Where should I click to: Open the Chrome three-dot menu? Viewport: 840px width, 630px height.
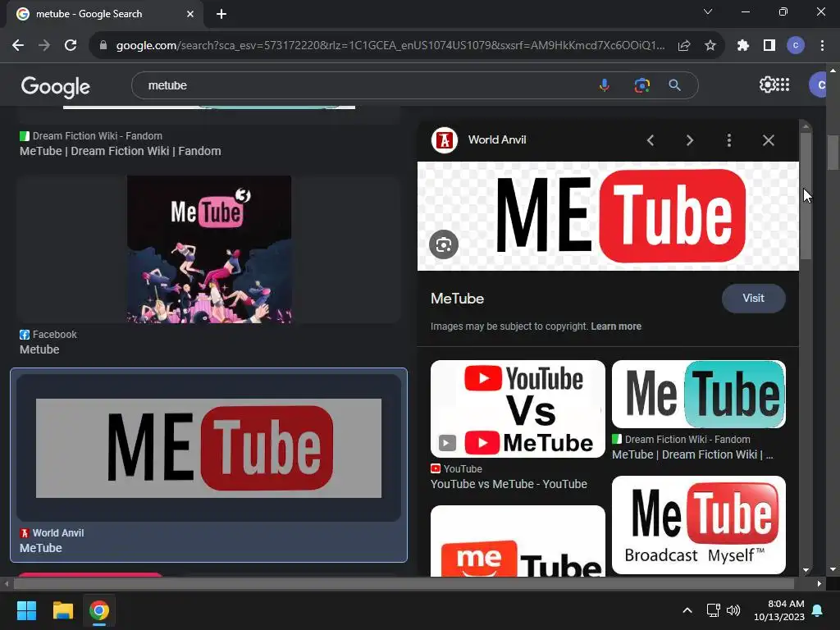(x=822, y=46)
